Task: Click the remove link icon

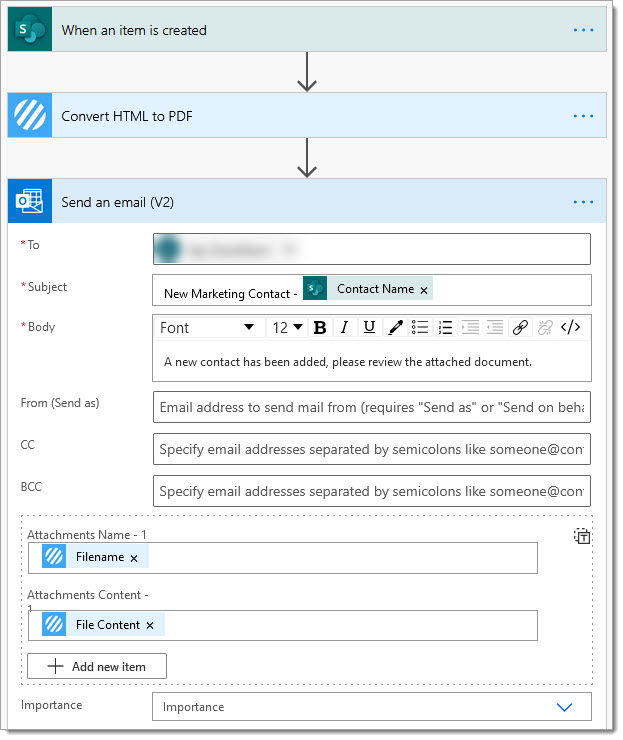Action: pos(545,327)
